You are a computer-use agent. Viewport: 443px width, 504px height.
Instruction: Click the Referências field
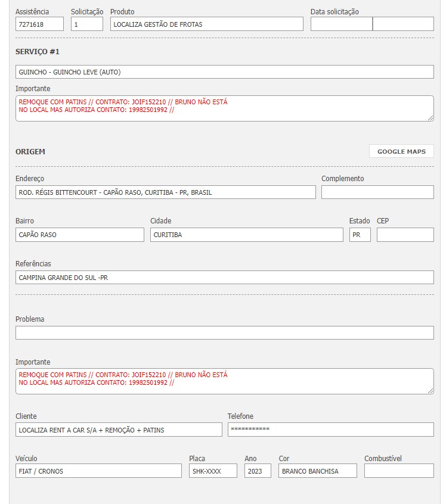click(x=224, y=278)
